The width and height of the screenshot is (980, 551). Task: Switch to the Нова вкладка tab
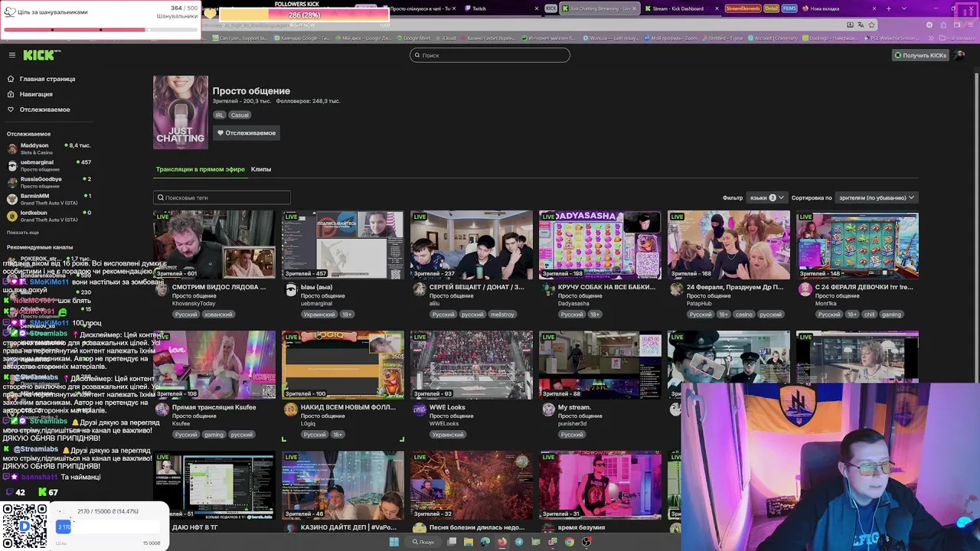[838, 8]
